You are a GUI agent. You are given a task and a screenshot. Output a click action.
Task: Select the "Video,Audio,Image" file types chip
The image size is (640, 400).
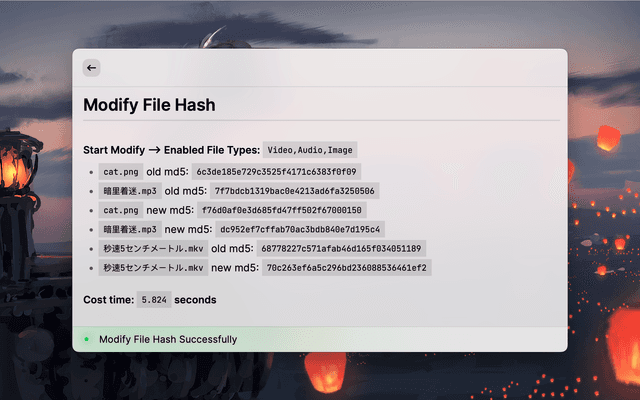tap(310, 150)
